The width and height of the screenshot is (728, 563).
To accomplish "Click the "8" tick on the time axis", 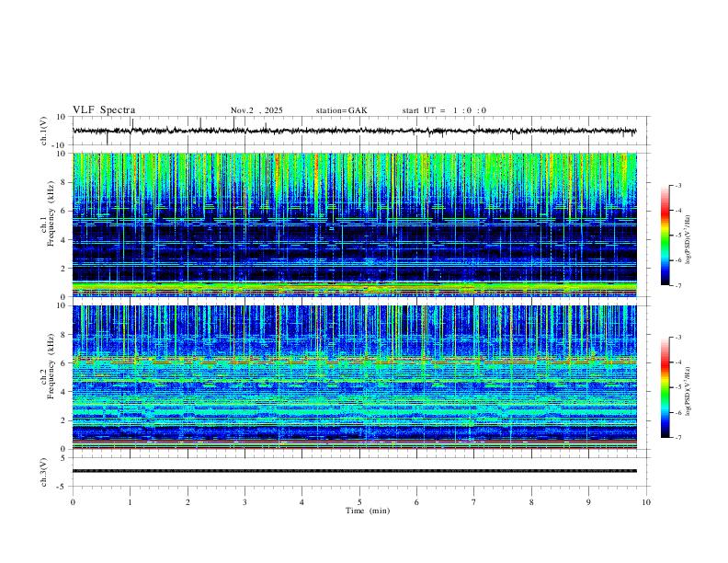I will (531, 502).
